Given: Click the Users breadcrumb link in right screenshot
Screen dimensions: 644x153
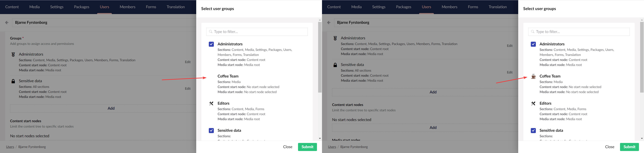Looking at the screenshot, I should (x=332, y=147).
